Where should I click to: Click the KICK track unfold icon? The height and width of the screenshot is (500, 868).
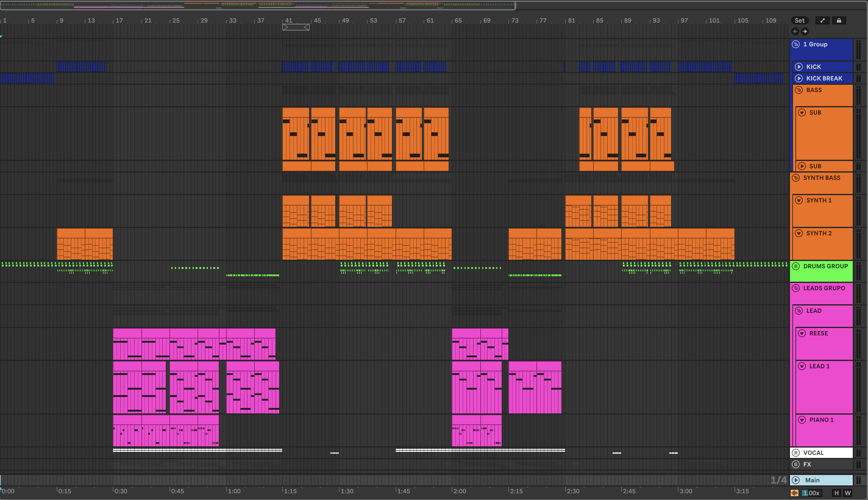click(x=799, y=67)
